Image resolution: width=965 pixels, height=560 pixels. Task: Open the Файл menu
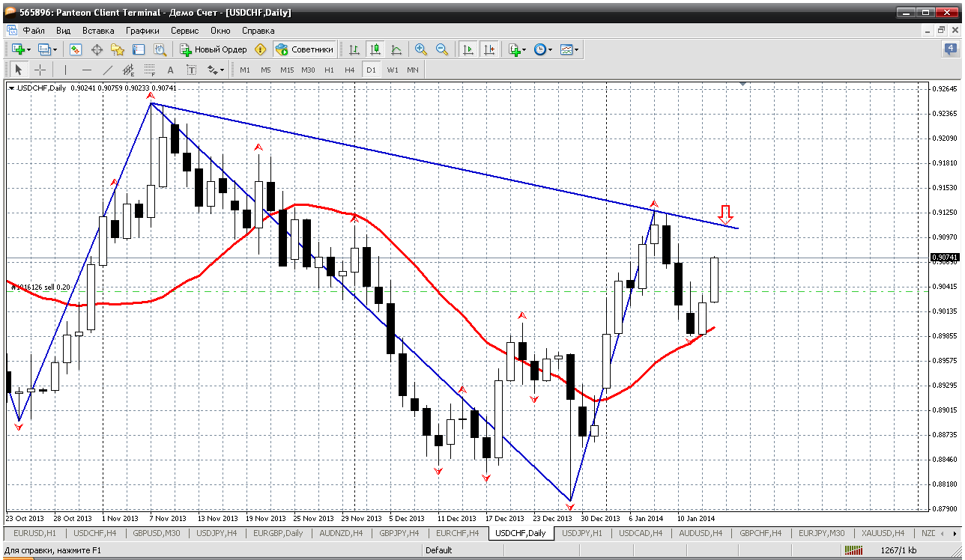coord(34,31)
